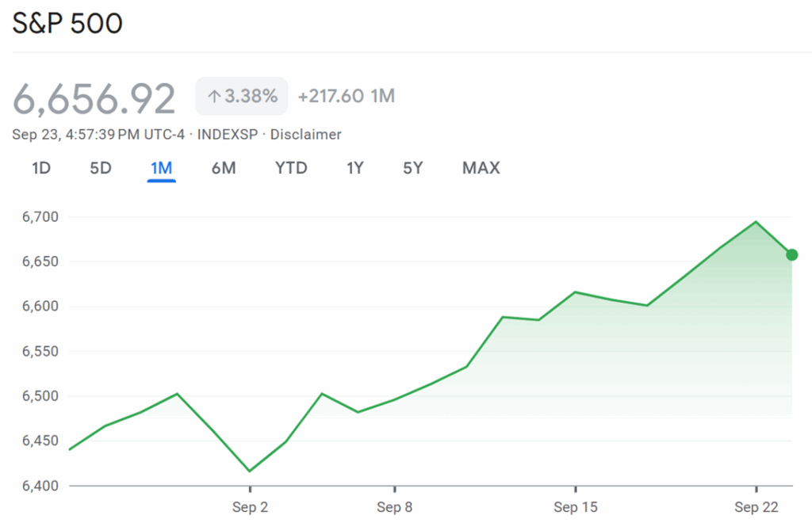Select the 5D time range tab
The height and width of the screenshot is (523, 812).
101,168
